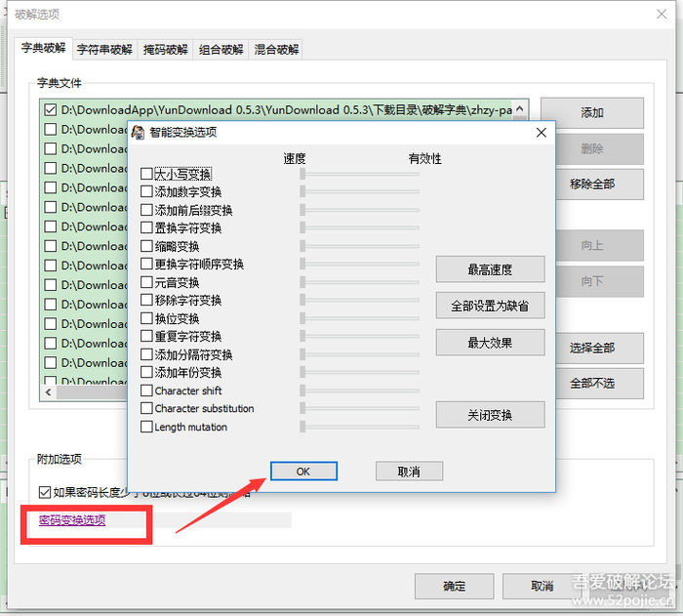Click 全部设置为缺省 button
This screenshot has width=683, height=616.
(490, 306)
